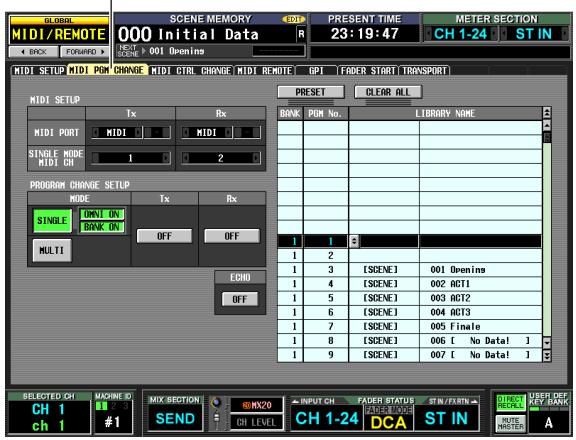Click right arrow of Tx MIDI PORT selector
Screen dimensions: 576x440
(x=138, y=132)
